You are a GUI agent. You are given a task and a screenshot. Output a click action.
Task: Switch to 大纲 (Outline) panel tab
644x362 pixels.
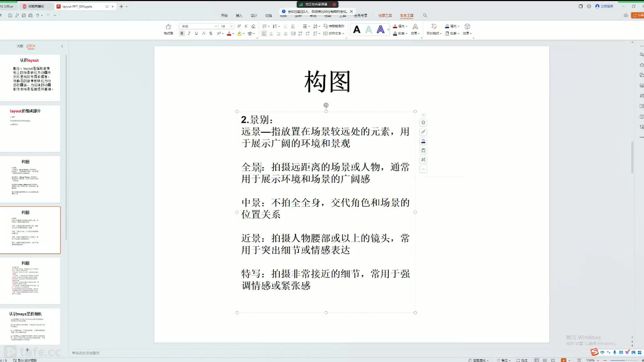20,46
